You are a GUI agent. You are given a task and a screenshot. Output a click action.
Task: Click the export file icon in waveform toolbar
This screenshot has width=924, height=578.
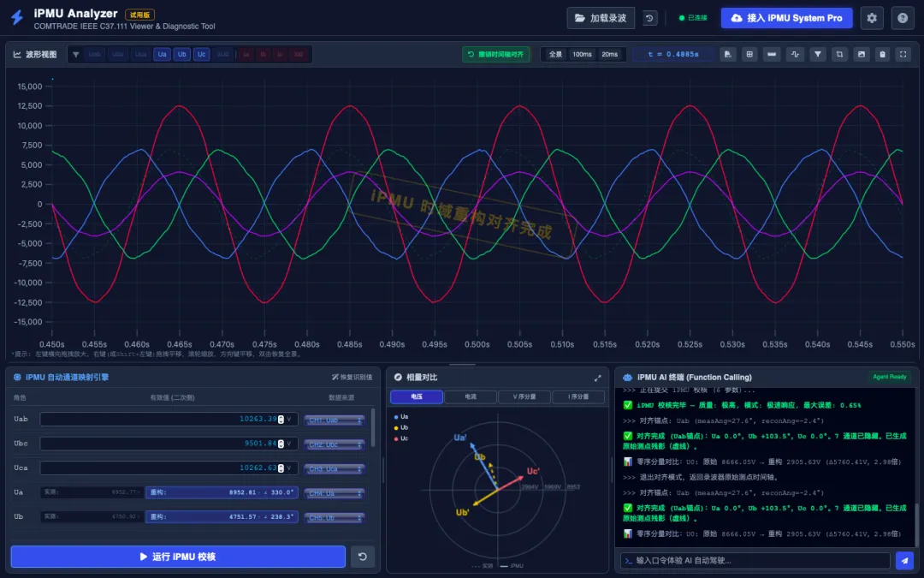point(728,54)
